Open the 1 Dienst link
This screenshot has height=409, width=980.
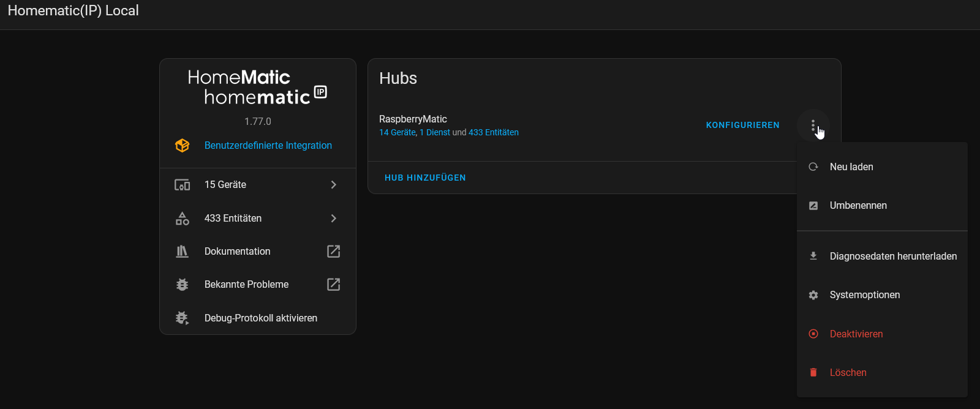point(435,132)
